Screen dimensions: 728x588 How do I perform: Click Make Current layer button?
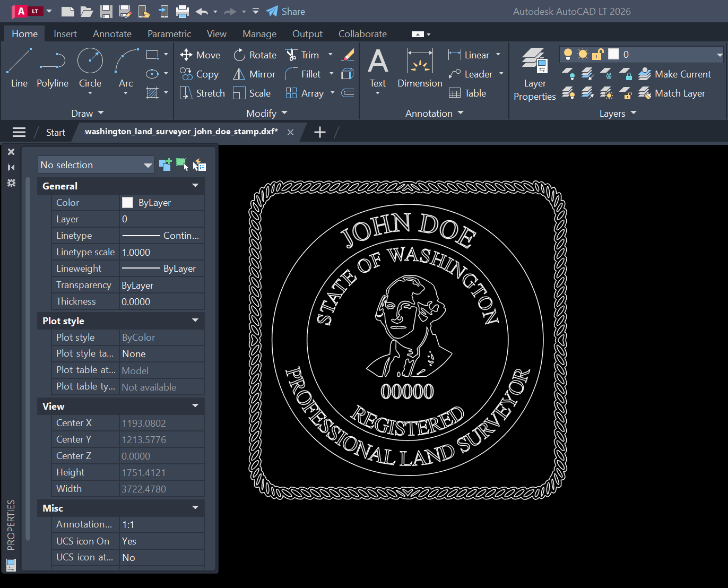pyautogui.click(x=674, y=74)
